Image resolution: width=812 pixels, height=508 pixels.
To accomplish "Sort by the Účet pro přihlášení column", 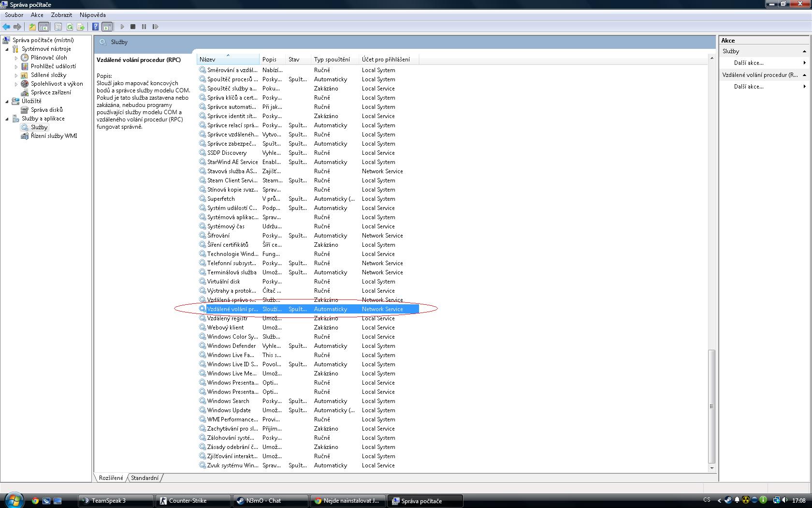I will pos(389,60).
